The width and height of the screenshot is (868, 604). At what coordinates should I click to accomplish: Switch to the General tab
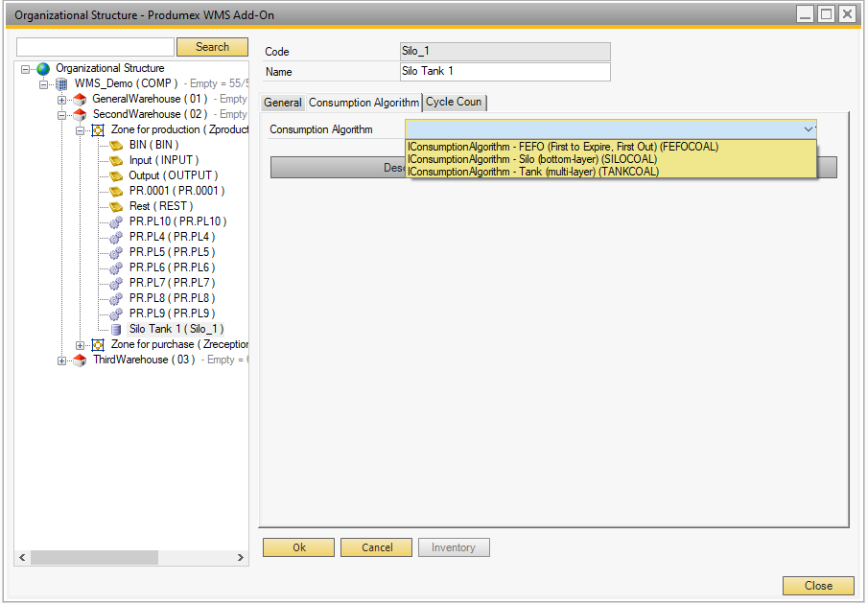click(x=283, y=103)
